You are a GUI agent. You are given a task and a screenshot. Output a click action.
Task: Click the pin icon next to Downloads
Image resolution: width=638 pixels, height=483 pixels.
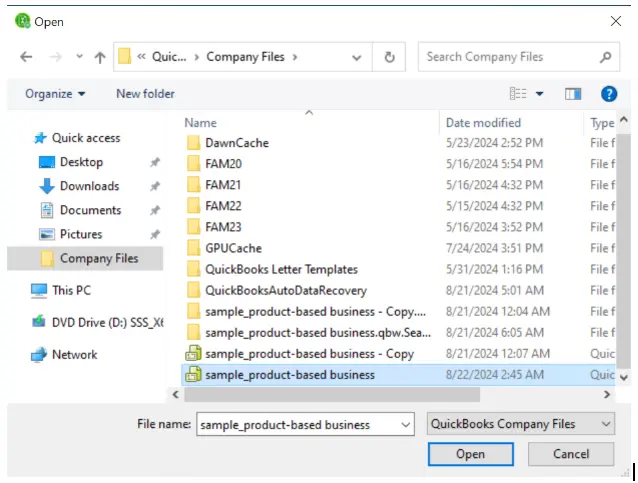tap(155, 186)
